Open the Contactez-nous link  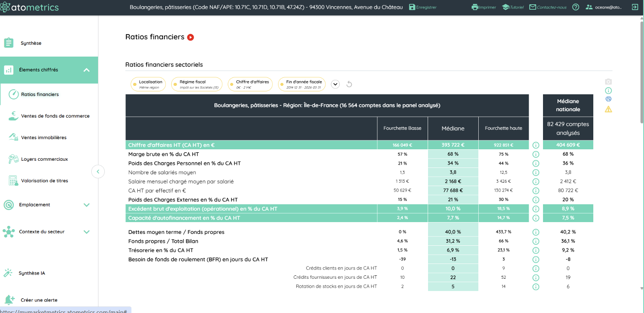[548, 7]
